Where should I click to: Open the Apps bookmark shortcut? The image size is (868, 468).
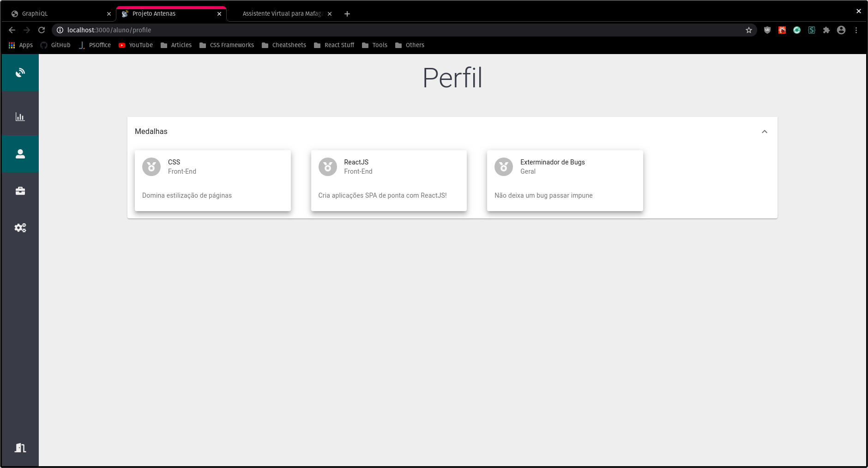[21, 45]
